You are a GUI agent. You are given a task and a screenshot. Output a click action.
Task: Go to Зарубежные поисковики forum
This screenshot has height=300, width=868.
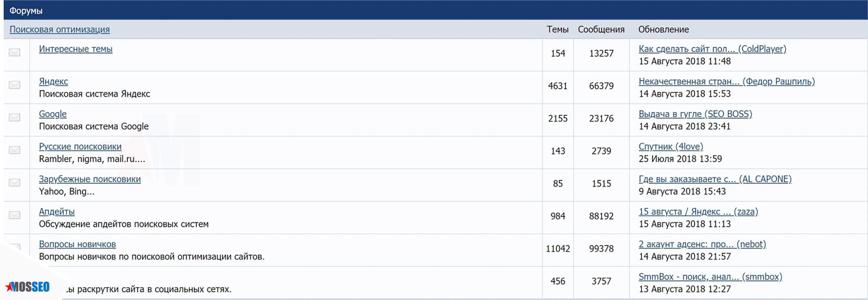[90, 179]
